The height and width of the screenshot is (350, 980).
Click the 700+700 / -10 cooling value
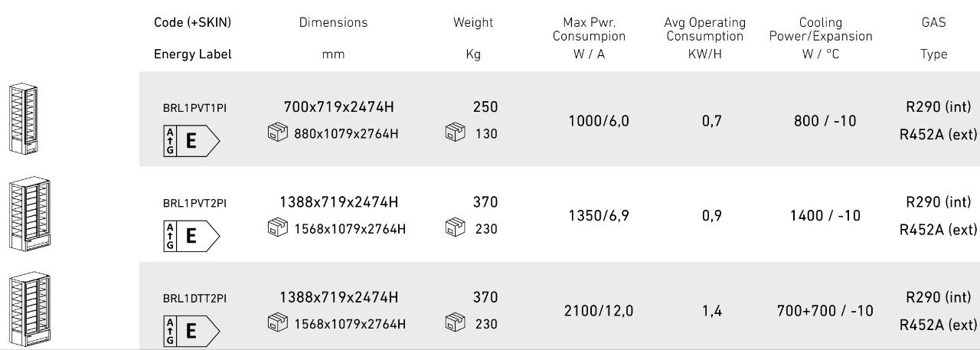[825, 311]
